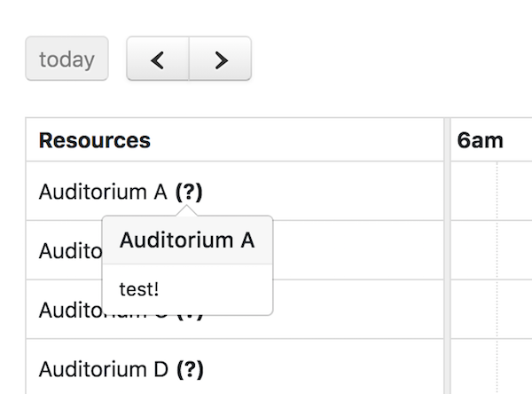Viewport: 532px width, 394px height.
Task: Select the third Auditorium row label under popover
Action: click(x=69, y=311)
